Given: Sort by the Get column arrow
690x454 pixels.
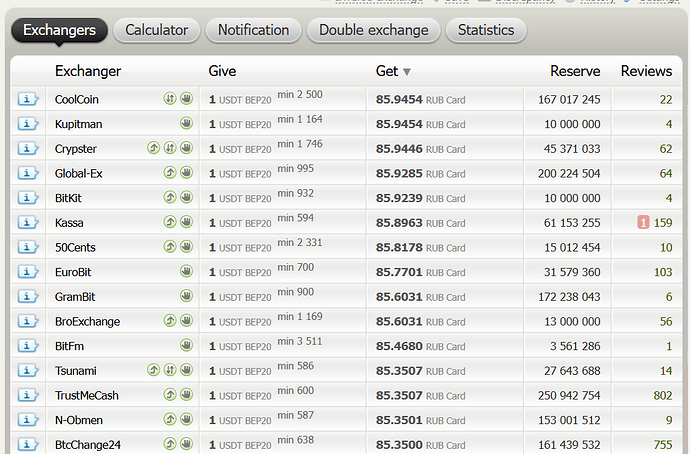Looking at the screenshot, I should pyautogui.click(x=407, y=72).
